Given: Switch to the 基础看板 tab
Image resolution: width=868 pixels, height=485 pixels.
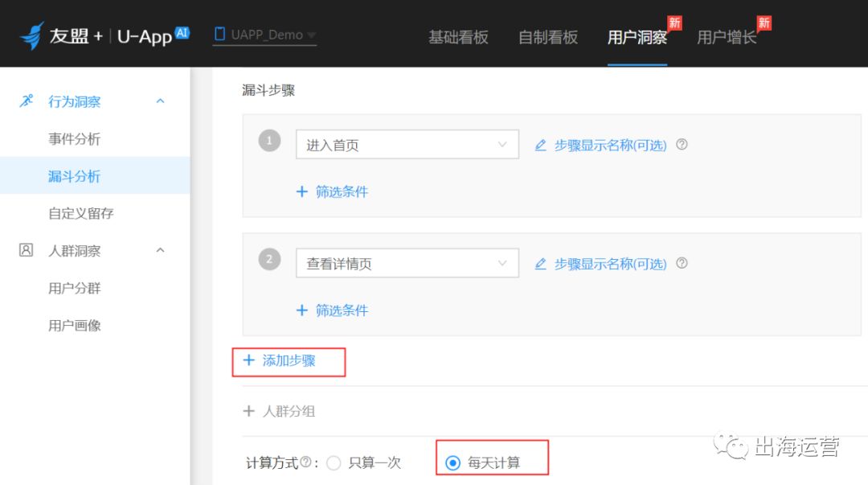Looking at the screenshot, I should (x=458, y=37).
